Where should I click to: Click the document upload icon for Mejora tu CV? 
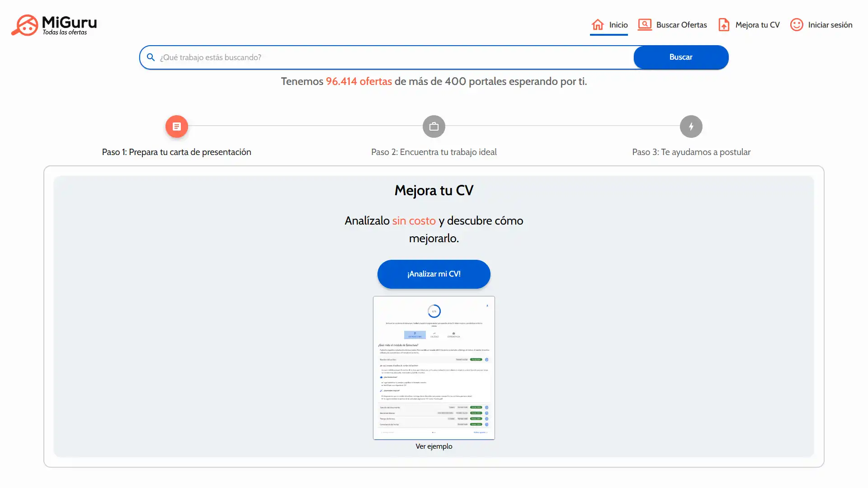(724, 24)
